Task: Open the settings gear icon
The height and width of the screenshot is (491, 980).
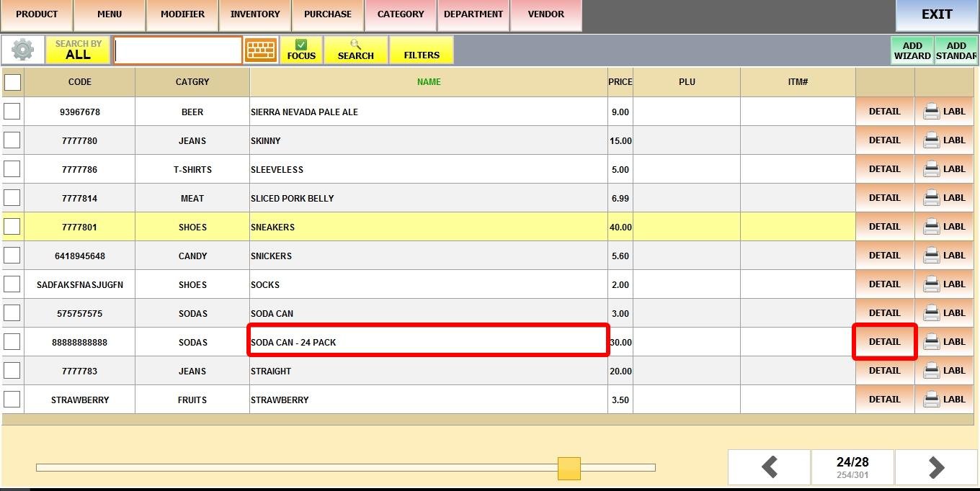Action: click(x=22, y=50)
